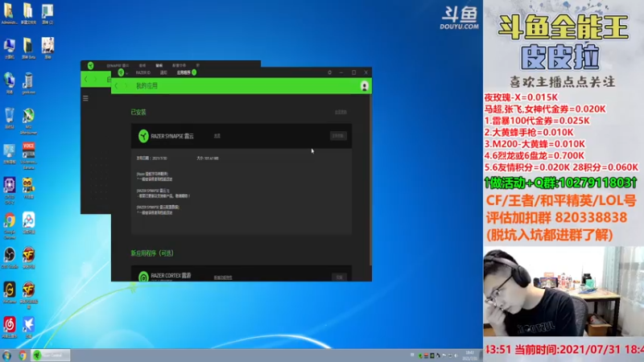Click the 已安装 section heading

pyautogui.click(x=138, y=112)
